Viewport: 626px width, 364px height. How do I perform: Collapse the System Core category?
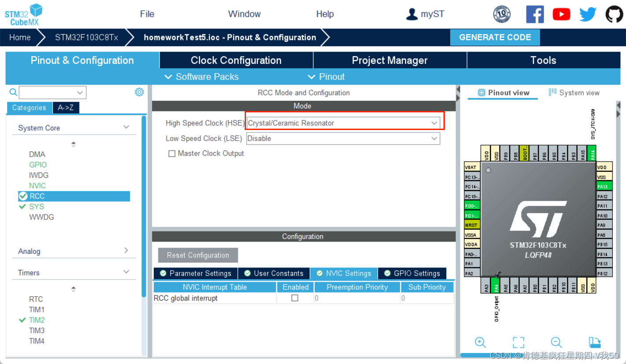point(126,127)
